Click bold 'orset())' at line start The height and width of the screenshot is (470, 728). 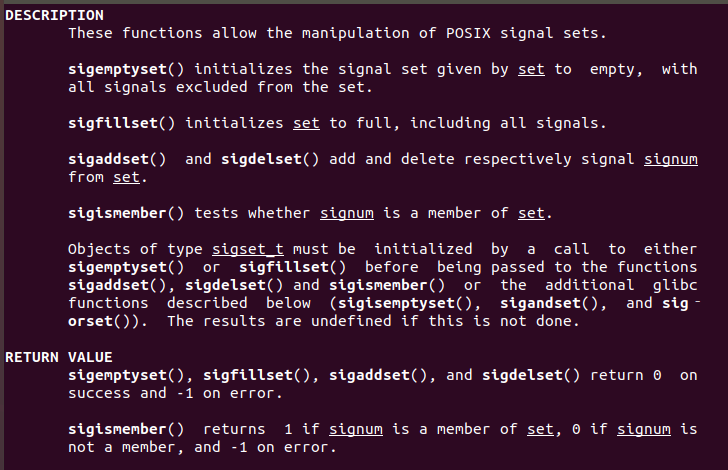click(x=104, y=321)
